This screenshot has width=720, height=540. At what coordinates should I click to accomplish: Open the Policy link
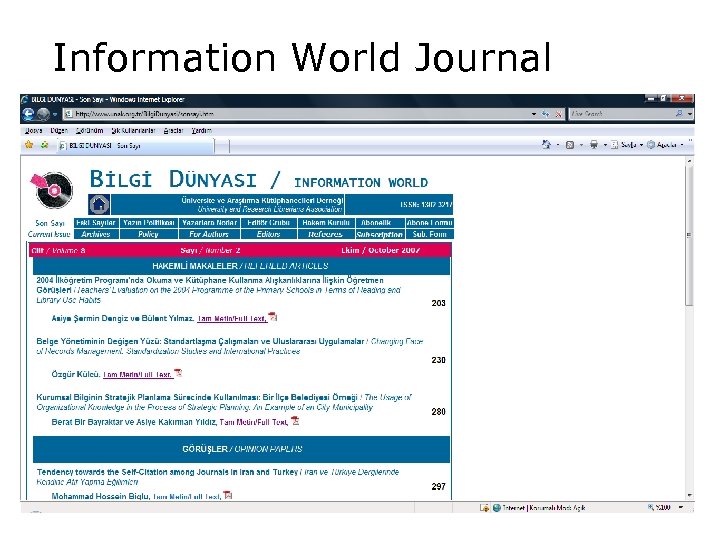148,234
